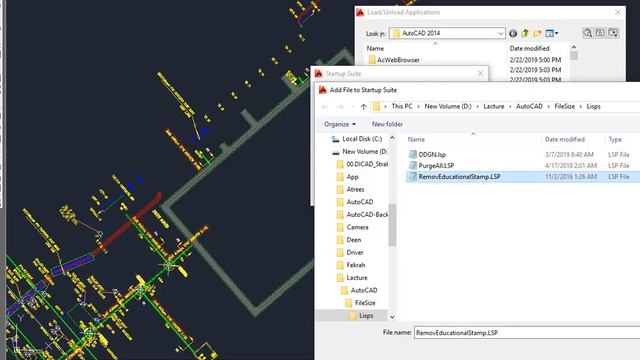Open the Fekrah folder in tree
The image size is (640, 360).
351,265
